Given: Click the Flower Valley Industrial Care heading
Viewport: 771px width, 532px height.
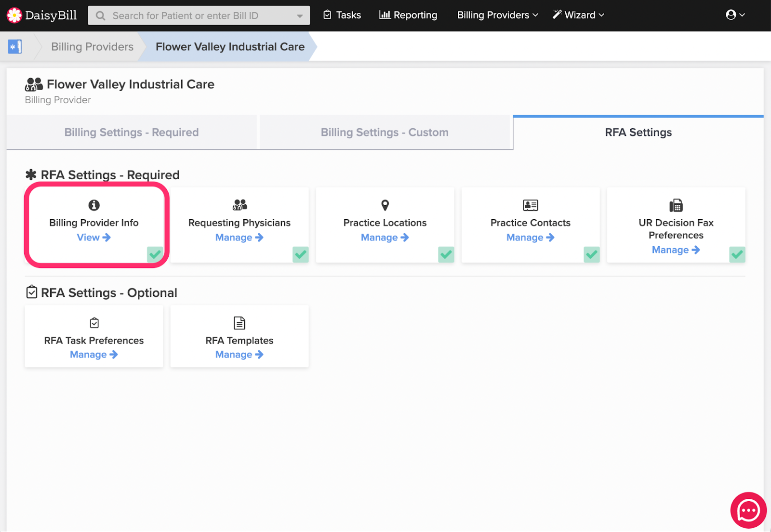Looking at the screenshot, I should pyautogui.click(x=131, y=84).
